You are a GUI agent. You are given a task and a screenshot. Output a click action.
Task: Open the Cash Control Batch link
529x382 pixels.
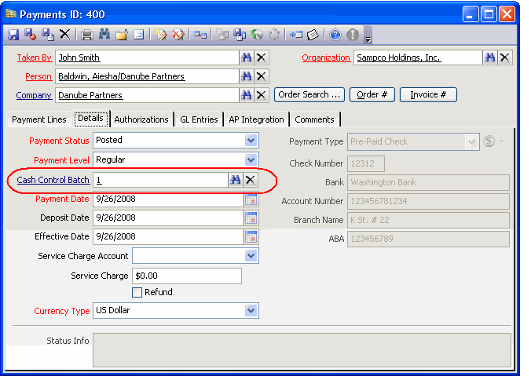(x=53, y=180)
